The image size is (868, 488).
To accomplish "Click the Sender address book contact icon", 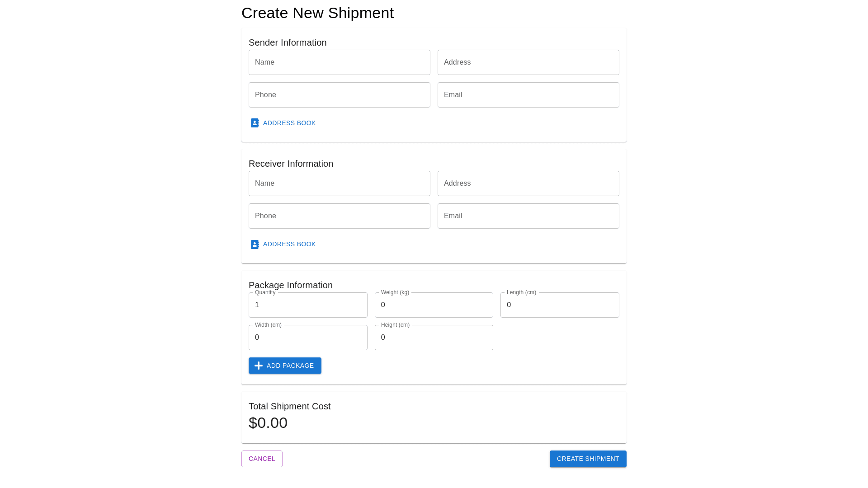I will click(x=255, y=123).
